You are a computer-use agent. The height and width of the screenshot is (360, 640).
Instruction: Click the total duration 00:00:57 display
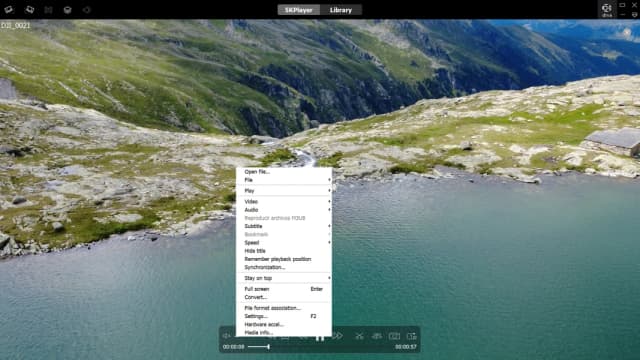(x=406, y=347)
